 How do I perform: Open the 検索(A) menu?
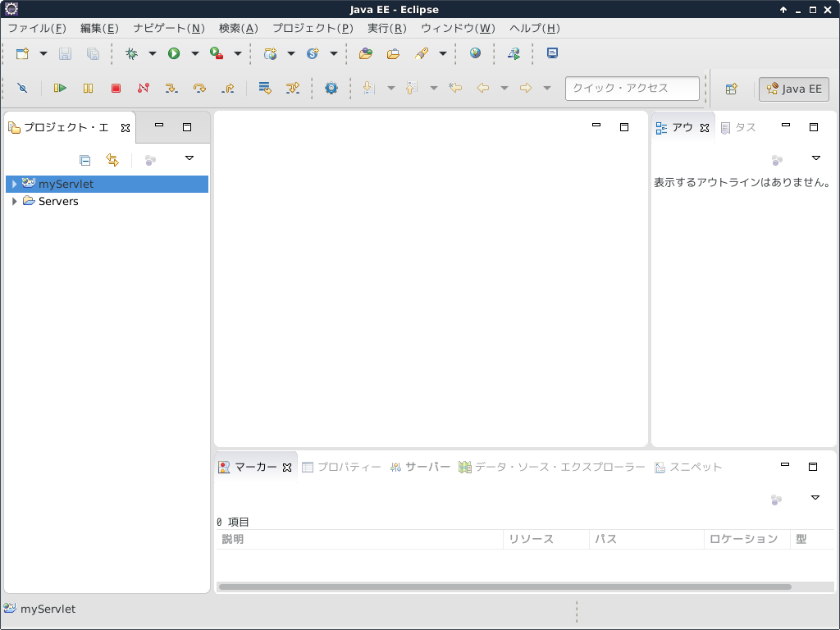tap(239, 29)
